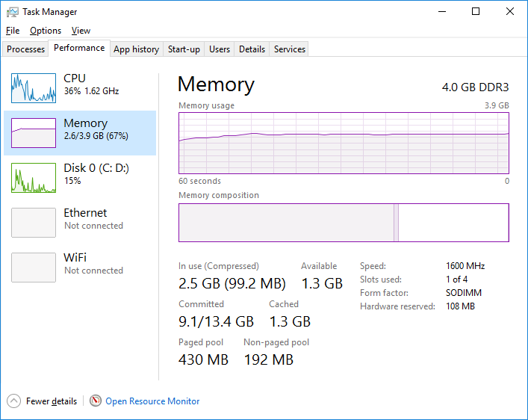
Task: Open the View menu
Action: tap(81, 31)
